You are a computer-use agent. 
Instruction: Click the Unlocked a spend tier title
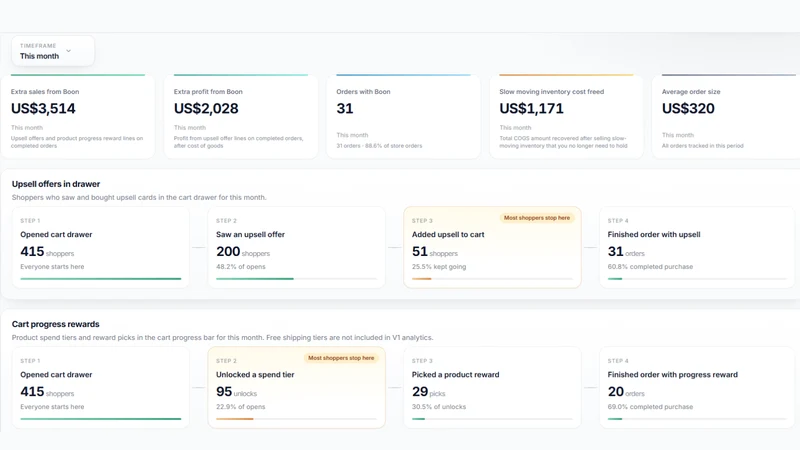(x=255, y=374)
